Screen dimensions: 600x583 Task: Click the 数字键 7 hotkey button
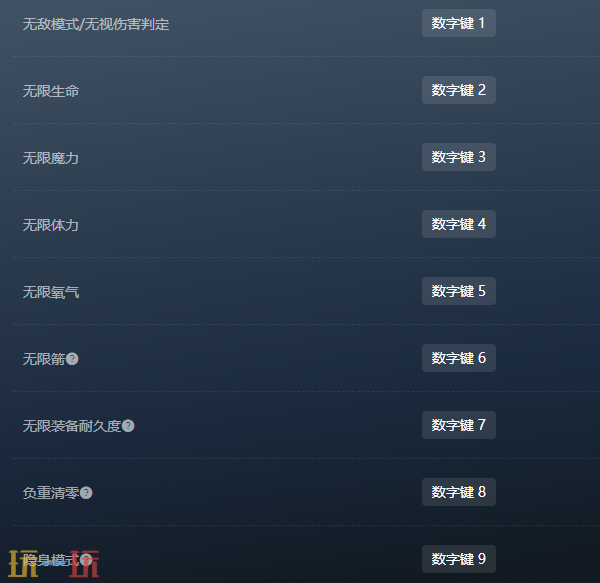click(x=459, y=425)
